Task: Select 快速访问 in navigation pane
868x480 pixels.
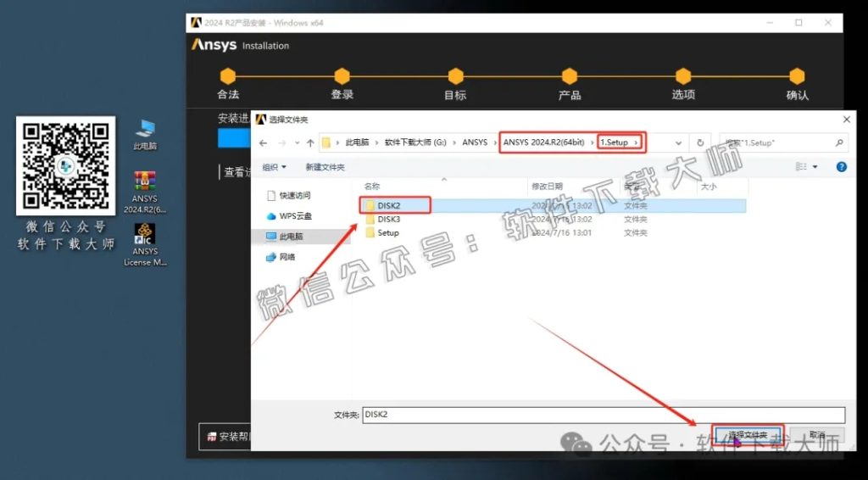Action: pos(290,195)
